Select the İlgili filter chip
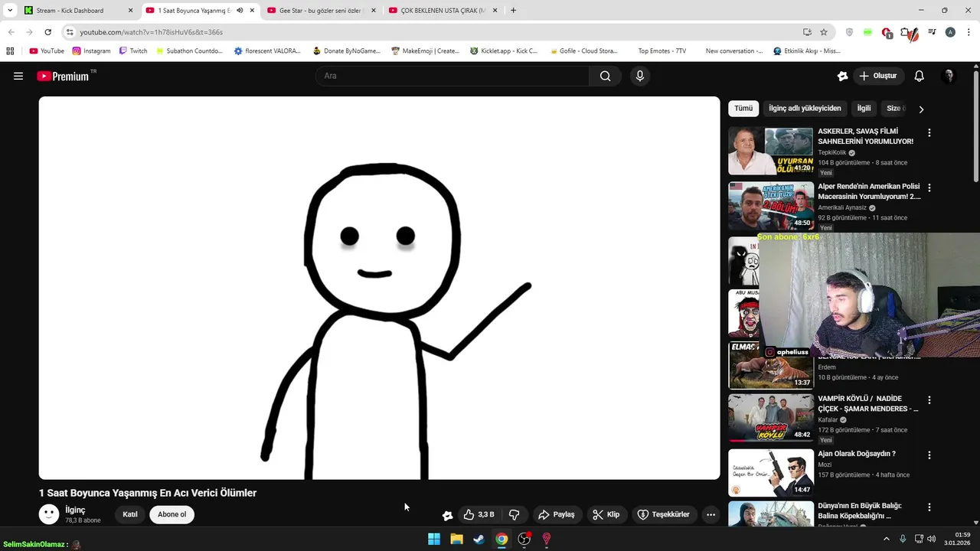Image resolution: width=980 pixels, height=551 pixels. 864,109
